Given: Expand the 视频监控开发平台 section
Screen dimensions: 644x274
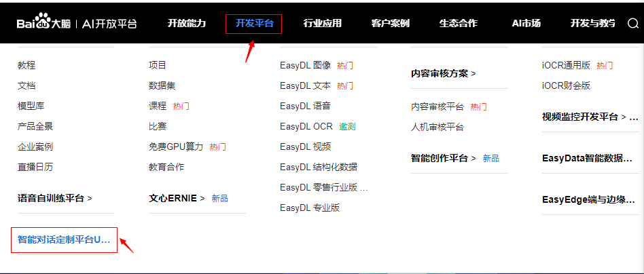Looking at the screenshot, I should coord(590,117).
